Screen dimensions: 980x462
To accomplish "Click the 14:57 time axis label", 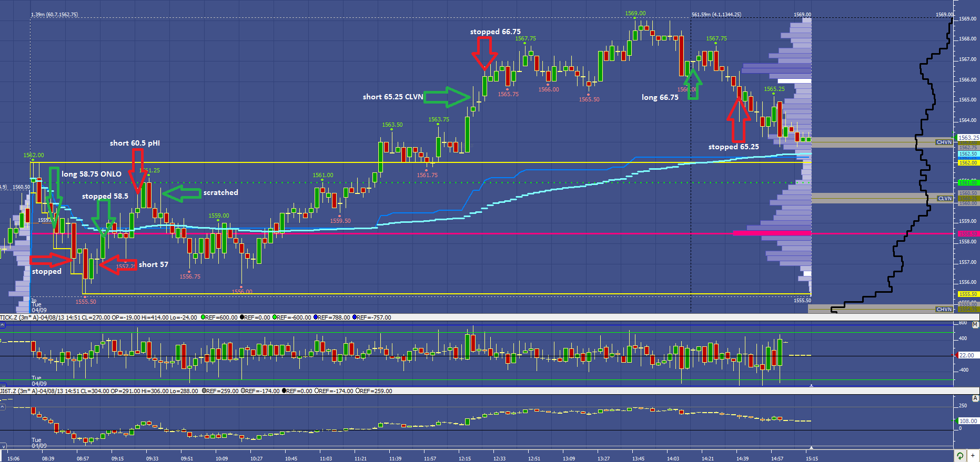I will pos(777,459).
